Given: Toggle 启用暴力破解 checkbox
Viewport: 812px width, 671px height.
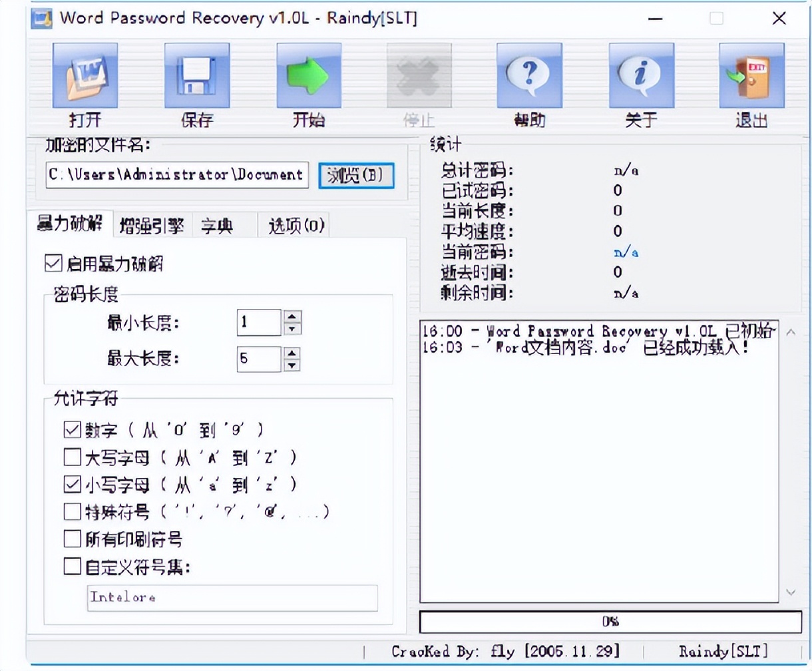Looking at the screenshot, I should tap(53, 263).
